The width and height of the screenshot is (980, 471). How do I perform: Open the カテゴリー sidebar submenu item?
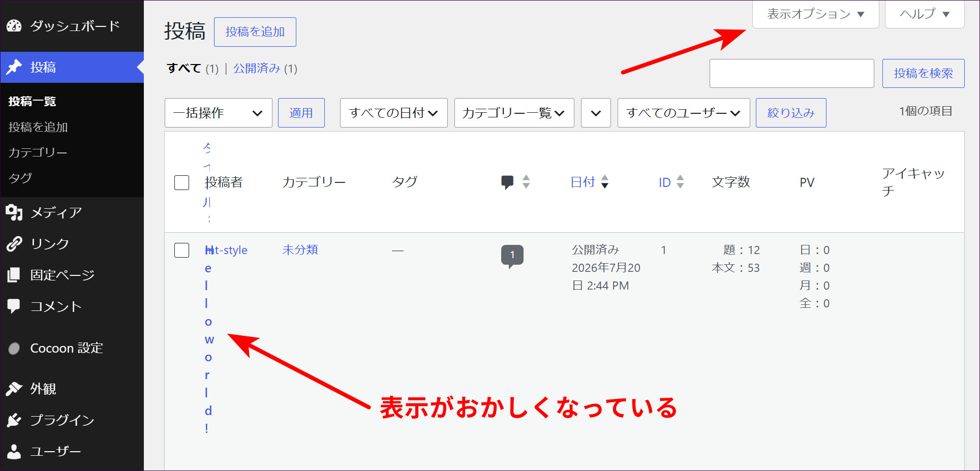pyautogui.click(x=38, y=152)
